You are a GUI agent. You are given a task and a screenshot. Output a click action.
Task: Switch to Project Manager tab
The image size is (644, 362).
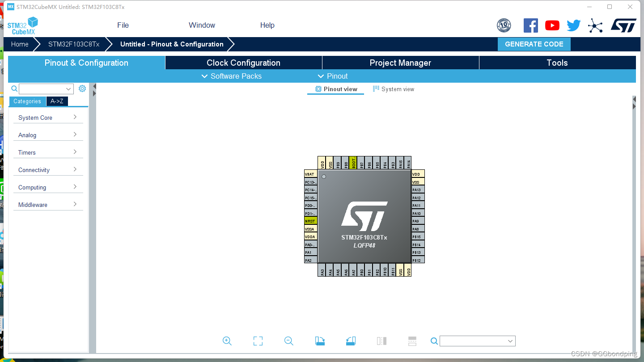[401, 63]
